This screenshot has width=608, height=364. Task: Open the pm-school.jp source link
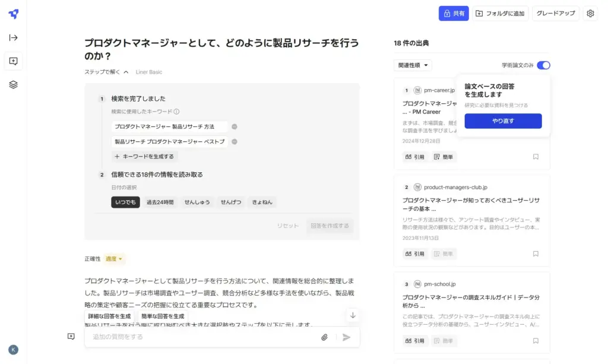coord(439,284)
